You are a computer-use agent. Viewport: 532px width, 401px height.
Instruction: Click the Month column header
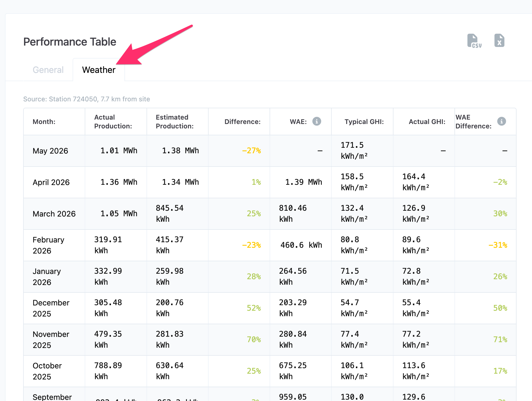pos(44,122)
